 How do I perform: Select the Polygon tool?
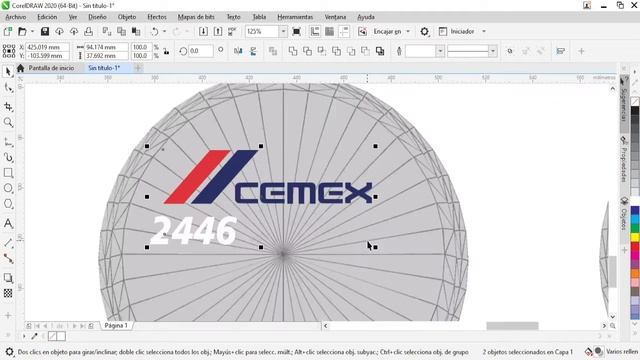(8, 204)
